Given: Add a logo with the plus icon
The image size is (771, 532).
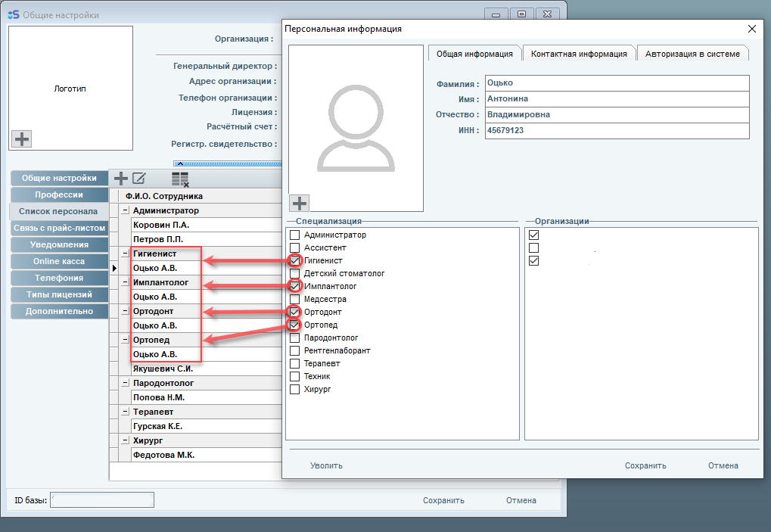Looking at the screenshot, I should pos(22,138).
